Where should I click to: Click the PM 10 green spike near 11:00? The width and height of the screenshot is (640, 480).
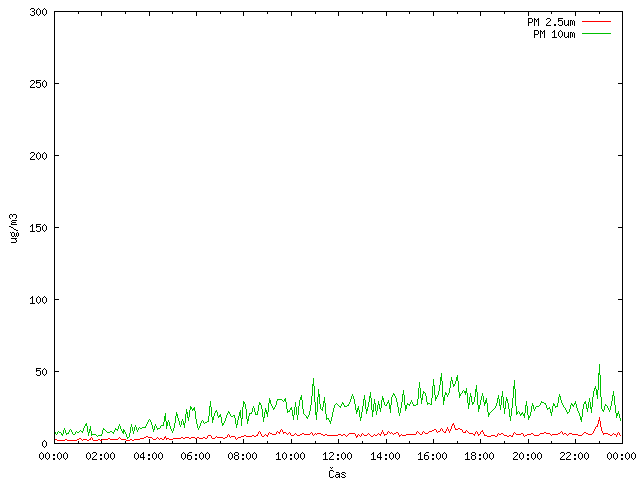[x=313, y=380]
